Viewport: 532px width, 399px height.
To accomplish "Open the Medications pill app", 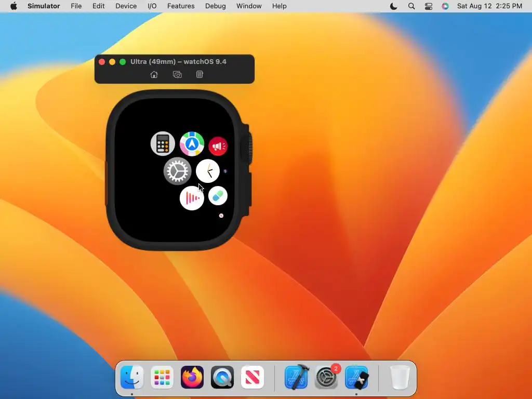I will 218,196.
